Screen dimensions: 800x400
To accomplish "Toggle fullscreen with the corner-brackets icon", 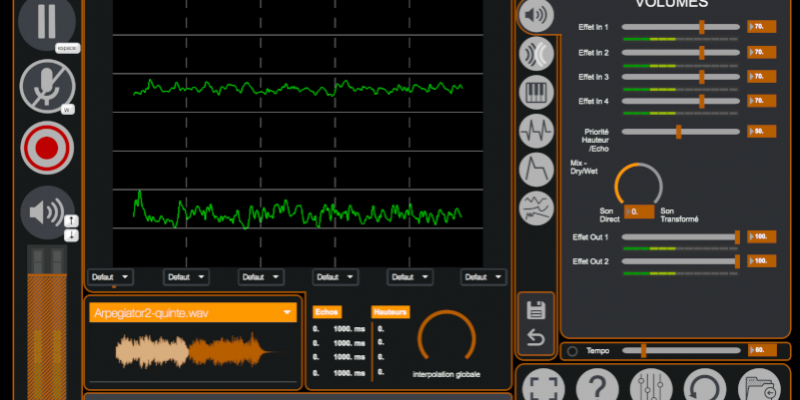I will (x=542, y=387).
